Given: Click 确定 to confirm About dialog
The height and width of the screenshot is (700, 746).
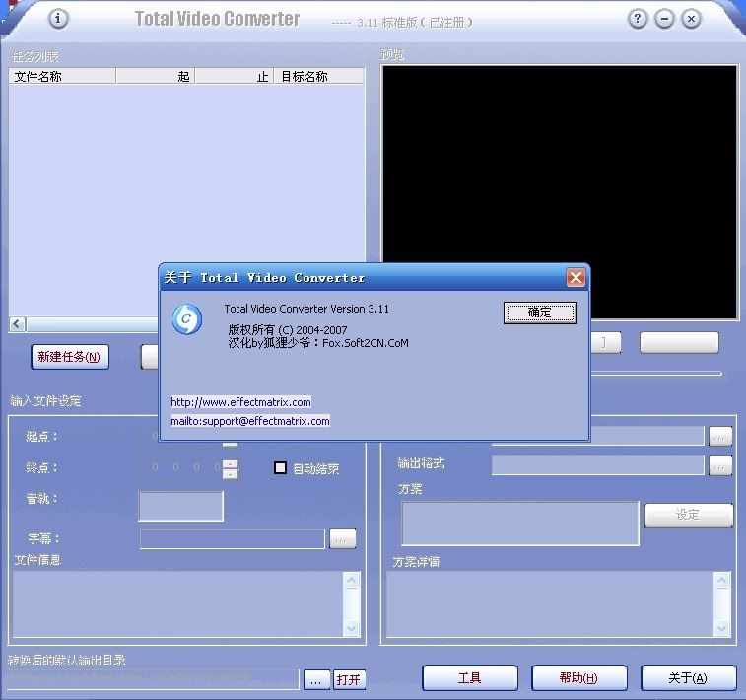Looking at the screenshot, I should [x=539, y=313].
